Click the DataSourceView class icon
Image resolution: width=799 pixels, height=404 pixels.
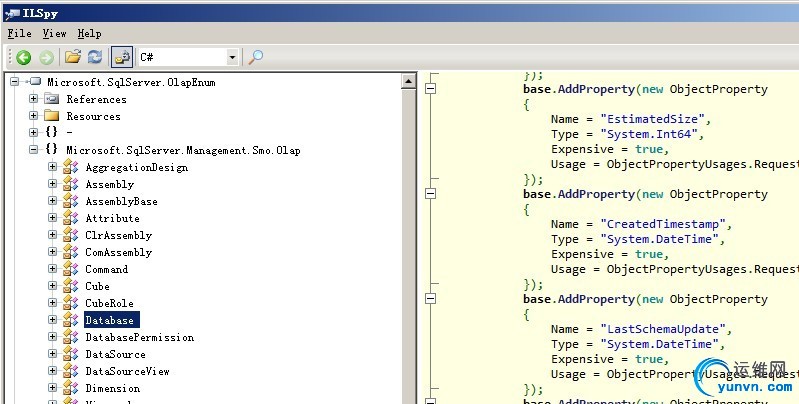point(71,371)
